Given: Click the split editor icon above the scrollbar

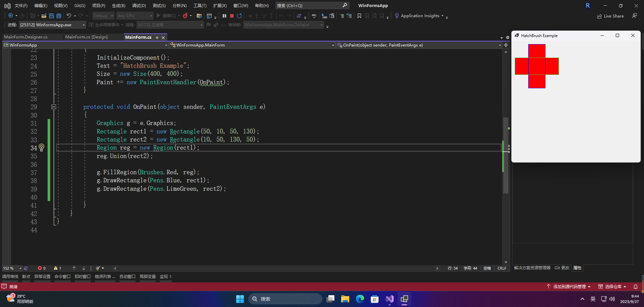Looking at the screenshot, I should 506,45.
